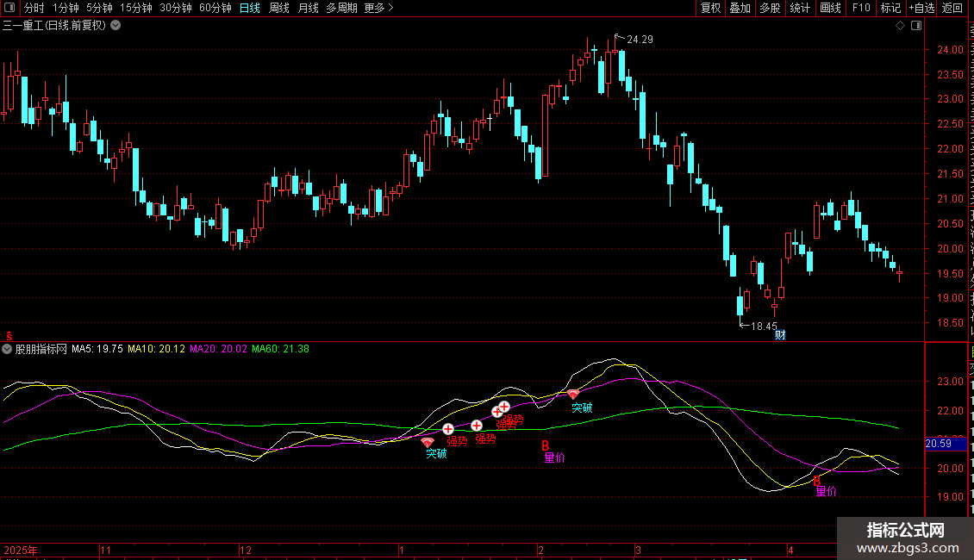Click the MA20: 20.02 indicator label
Viewport: 974px width, 560px height.
tap(218, 349)
